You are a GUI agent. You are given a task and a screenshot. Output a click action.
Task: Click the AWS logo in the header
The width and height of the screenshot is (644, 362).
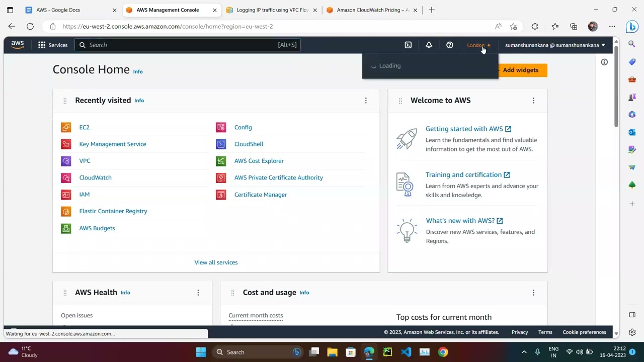click(18, 45)
